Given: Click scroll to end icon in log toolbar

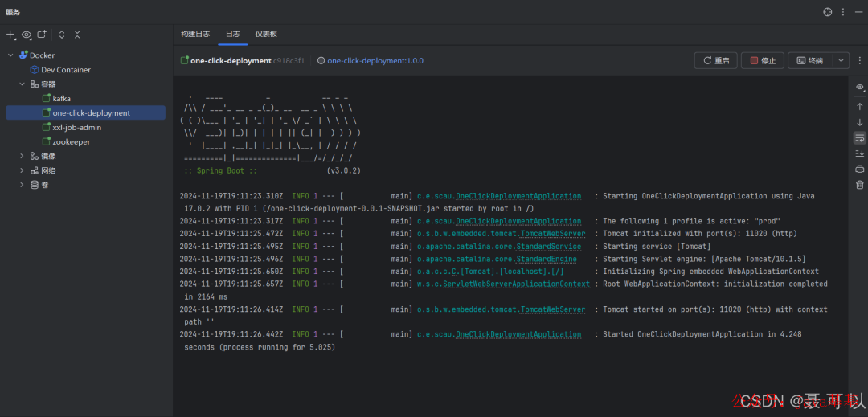Looking at the screenshot, I should (x=859, y=153).
